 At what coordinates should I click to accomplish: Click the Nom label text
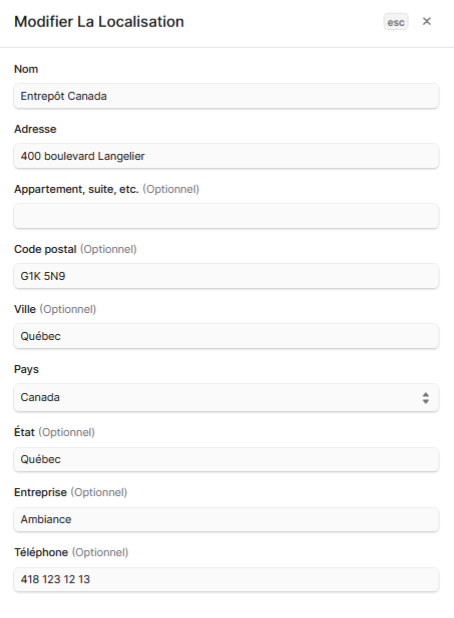click(26, 69)
